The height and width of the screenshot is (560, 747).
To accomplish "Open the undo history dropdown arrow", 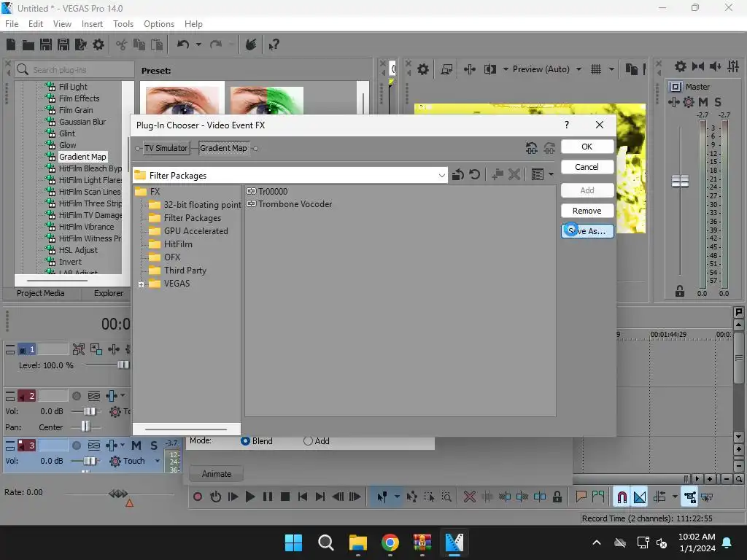I will tap(198, 44).
